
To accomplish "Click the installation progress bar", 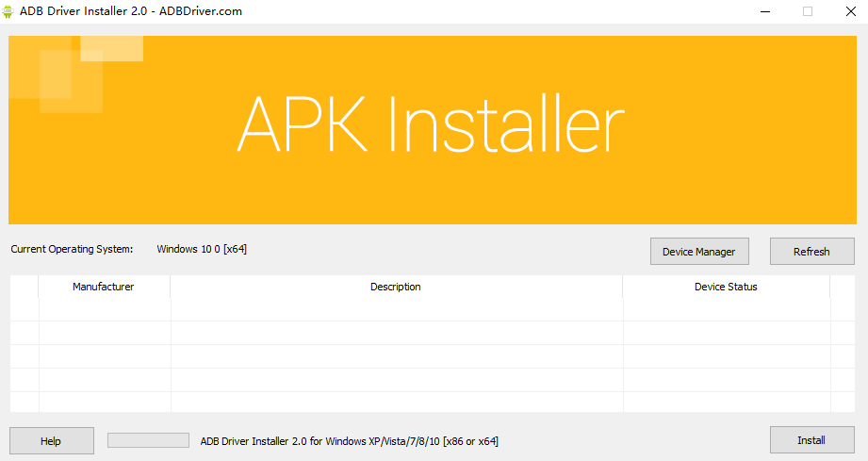I will tap(148, 440).
